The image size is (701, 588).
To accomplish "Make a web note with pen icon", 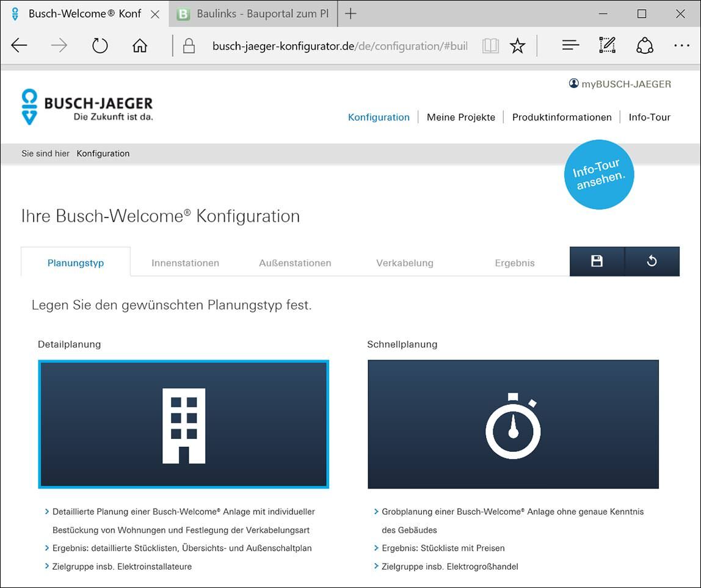I will (607, 45).
